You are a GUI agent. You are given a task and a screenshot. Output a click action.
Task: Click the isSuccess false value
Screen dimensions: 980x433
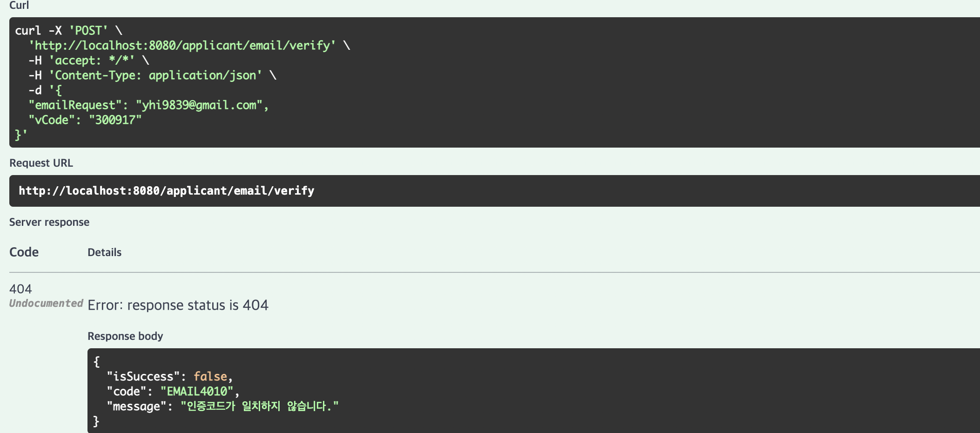210,377
